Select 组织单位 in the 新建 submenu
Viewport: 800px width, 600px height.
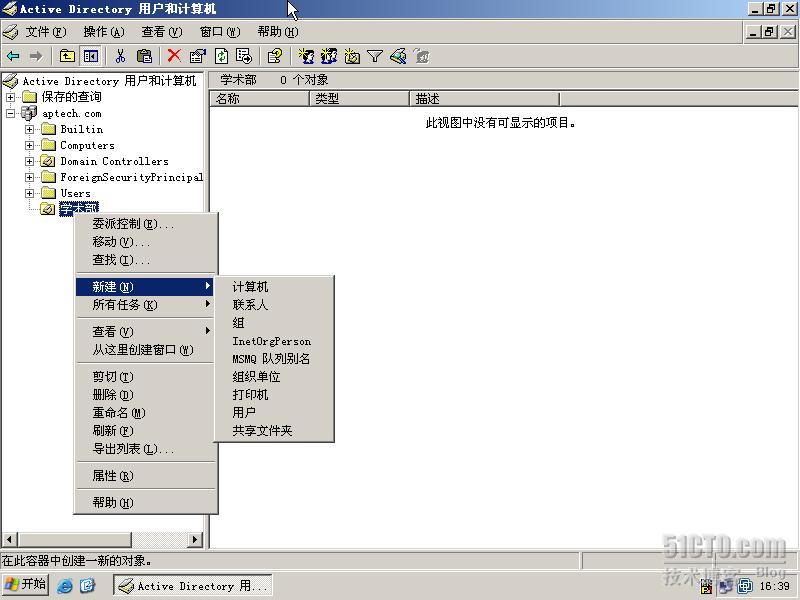(x=274, y=377)
